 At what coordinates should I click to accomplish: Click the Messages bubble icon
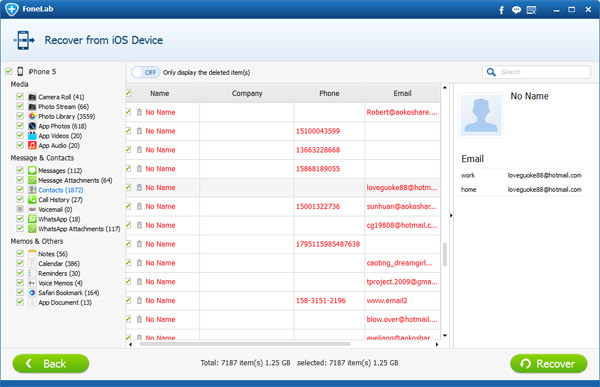click(x=32, y=170)
